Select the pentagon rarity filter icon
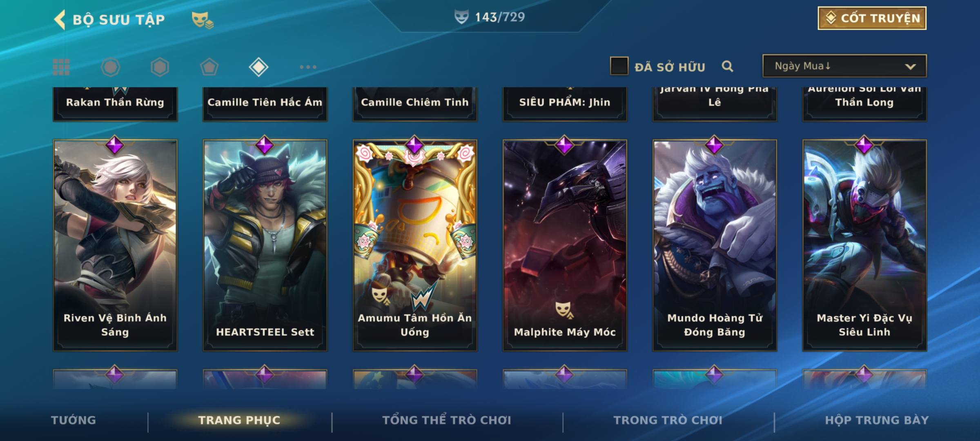This screenshot has height=441, width=980. click(209, 67)
